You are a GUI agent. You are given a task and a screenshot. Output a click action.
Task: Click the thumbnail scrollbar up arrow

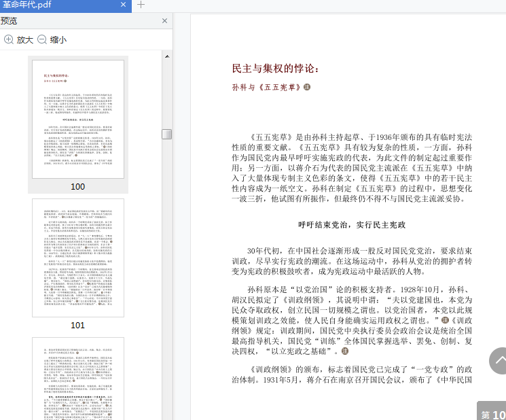click(167, 56)
